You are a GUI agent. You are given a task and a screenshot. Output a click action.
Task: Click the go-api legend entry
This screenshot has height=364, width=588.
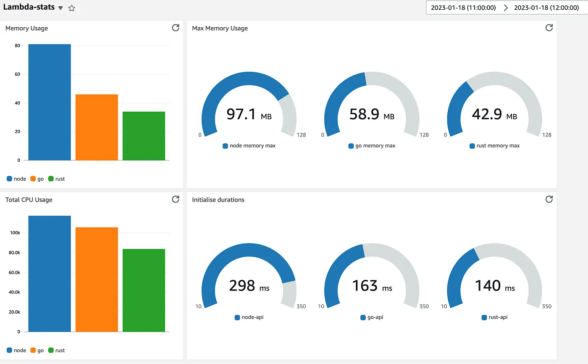click(372, 317)
